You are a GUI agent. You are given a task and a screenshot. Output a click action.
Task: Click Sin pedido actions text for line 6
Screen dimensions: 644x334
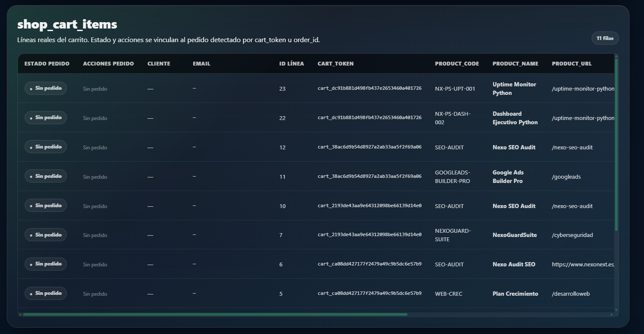click(95, 265)
